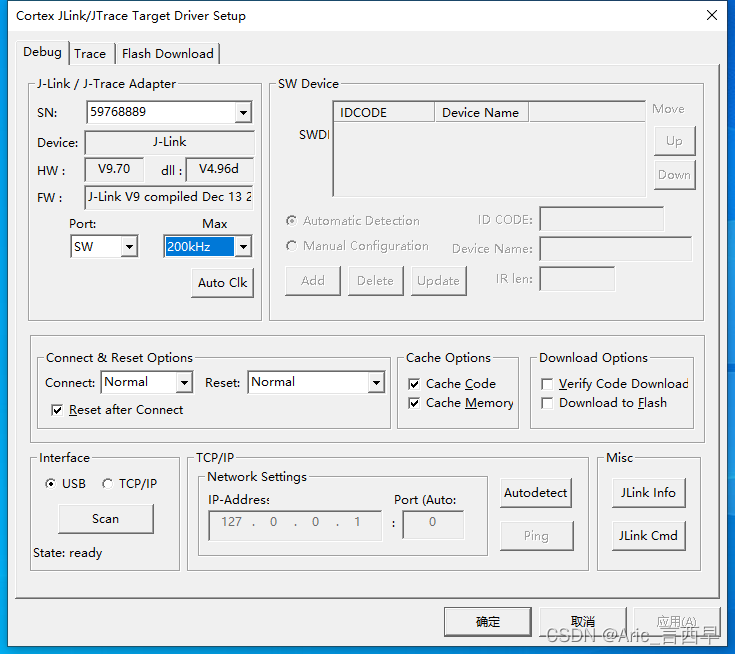735x654 pixels.
Task: Click the Scan button
Action: coord(106,519)
